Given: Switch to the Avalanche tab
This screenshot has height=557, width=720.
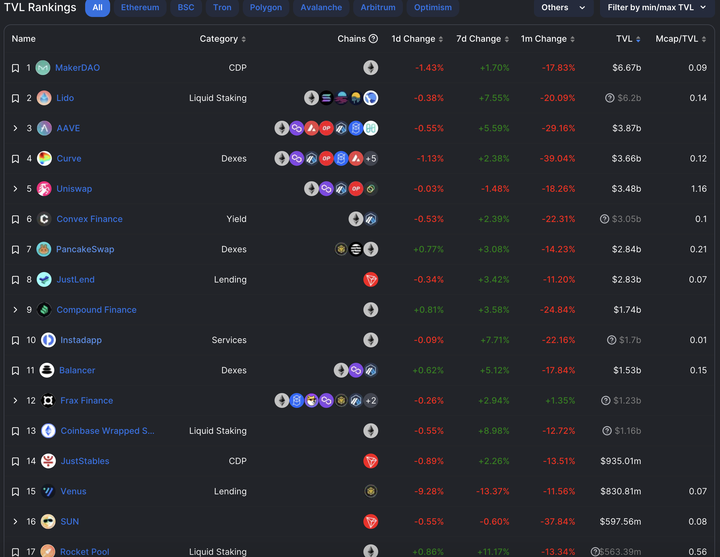Looking at the screenshot, I should click(321, 7).
